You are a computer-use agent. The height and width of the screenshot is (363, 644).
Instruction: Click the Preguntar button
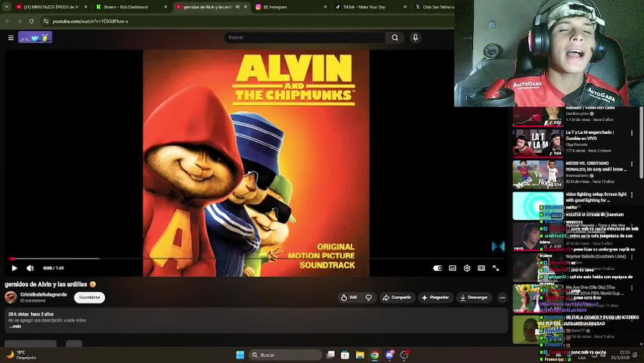(x=435, y=297)
